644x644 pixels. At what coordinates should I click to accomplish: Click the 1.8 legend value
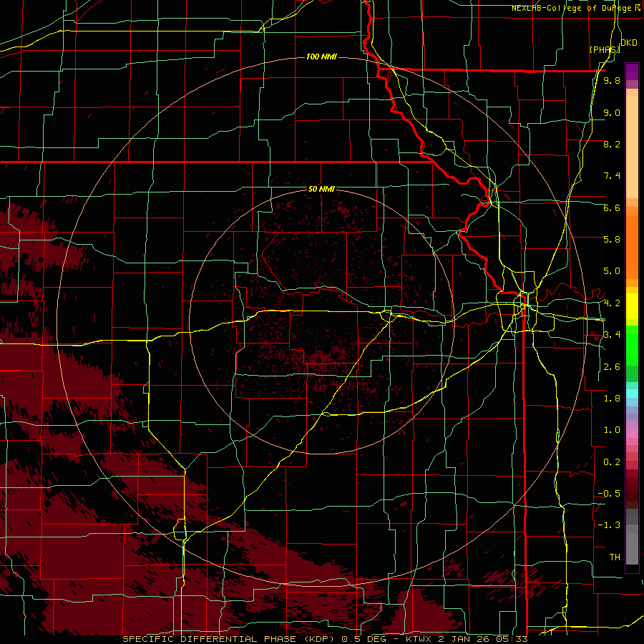[x=612, y=399]
